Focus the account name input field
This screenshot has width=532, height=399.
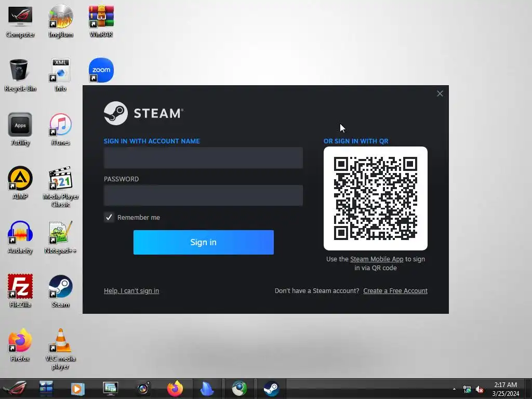[x=203, y=158]
